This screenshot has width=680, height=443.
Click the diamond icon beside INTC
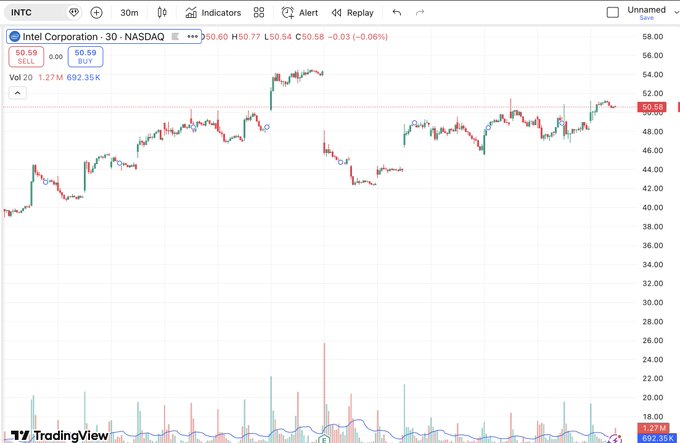[74, 13]
